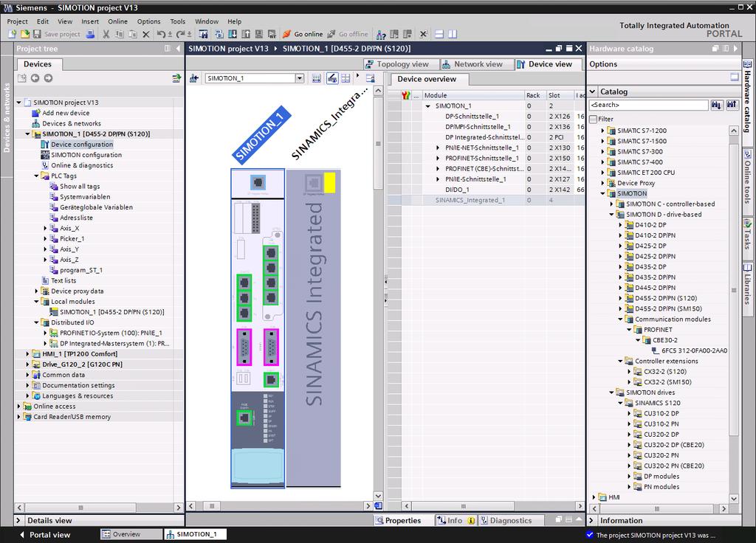The width and height of the screenshot is (756, 543).
Task: Expand D455-2 DP/PN (S120) catalog folder
Action: coord(620,298)
